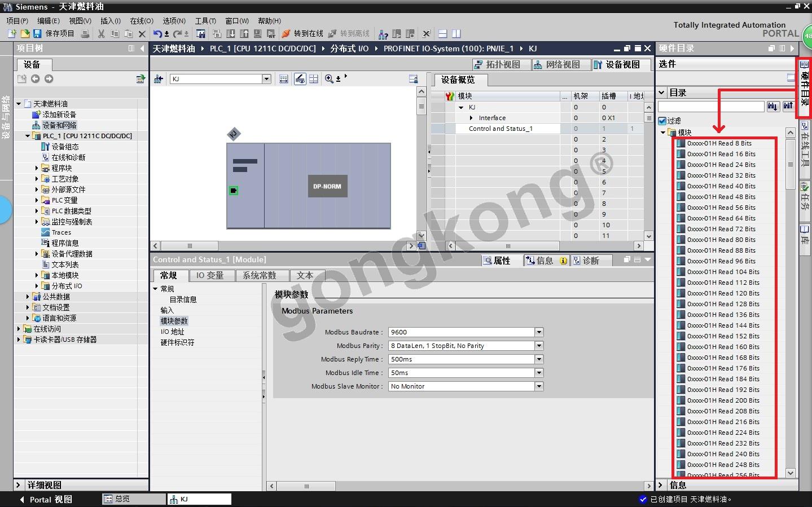Collapse the 模块 folder in catalog
This screenshot has width=812, height=507.
click(x=663, y=133)
